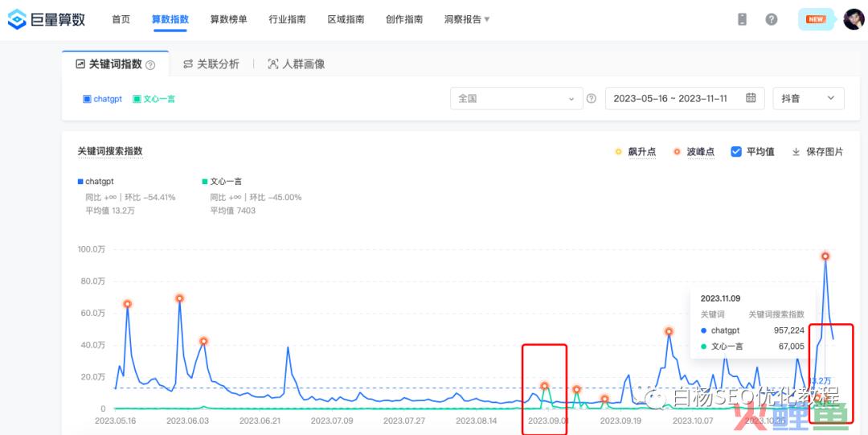Toggle the chatgpt keyword tag
Image resolution: width=868 pixels, height=435 pixels.
[102, 99]
